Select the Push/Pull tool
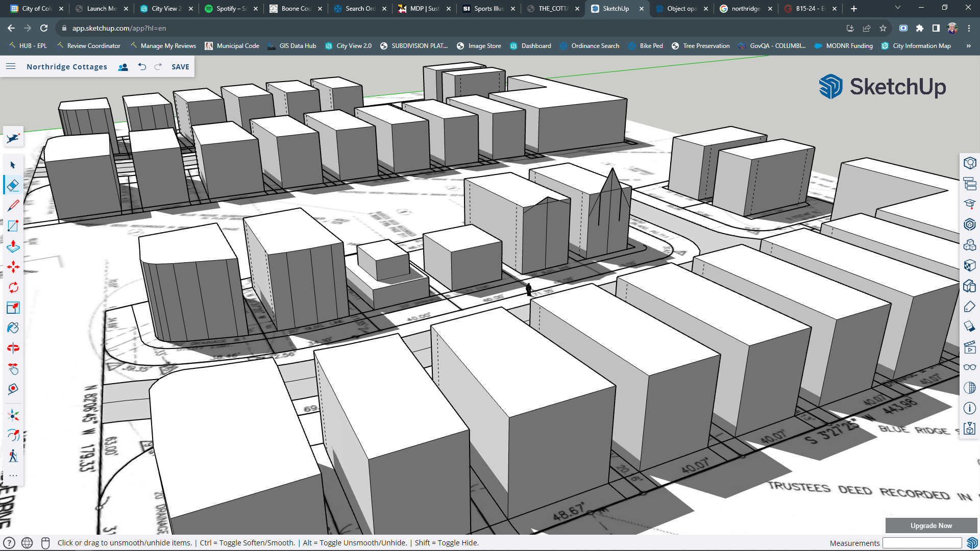Screen dimensions: 980x551 click(13, 246)
